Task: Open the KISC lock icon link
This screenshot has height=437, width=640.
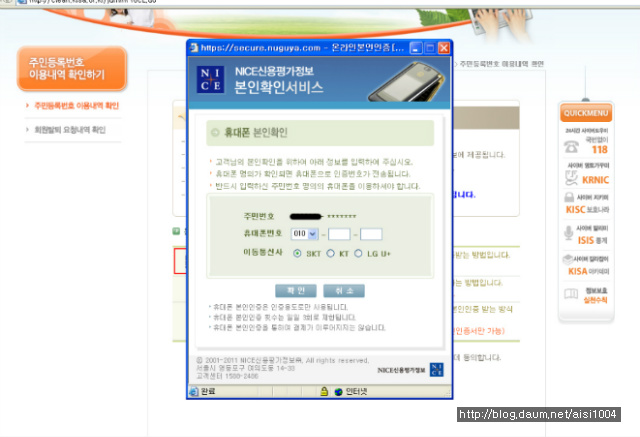Action: [569, 197]
